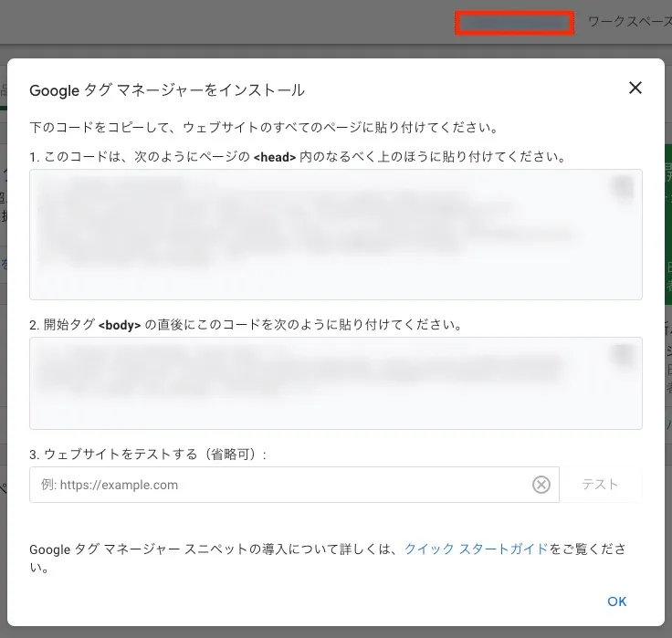Click the OK button
Viewport: 672px width, 638px height.
pos(616,601)
